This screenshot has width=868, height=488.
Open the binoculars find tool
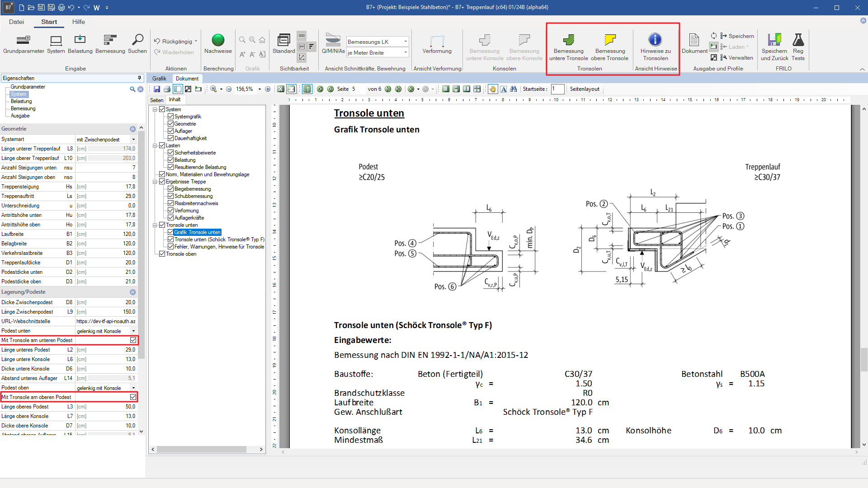point(513,89)
